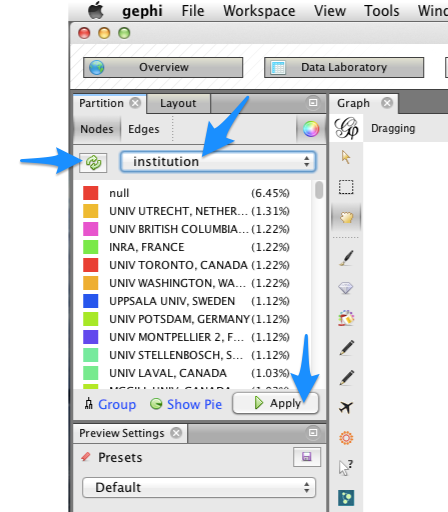Viewport: 448px width, 512px height.
Task: Click the teal graph icon in the toolbar
Action: point(346,498)
